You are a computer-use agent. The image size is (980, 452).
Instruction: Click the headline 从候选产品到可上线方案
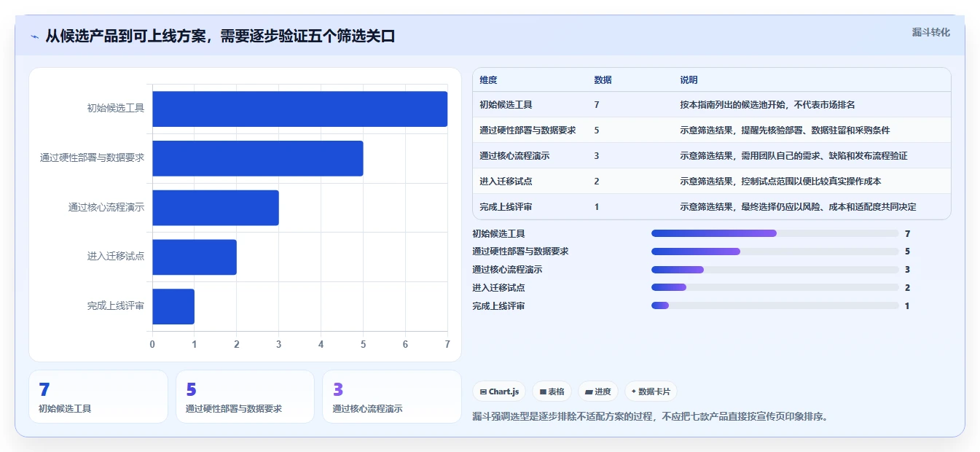[220, 36]
